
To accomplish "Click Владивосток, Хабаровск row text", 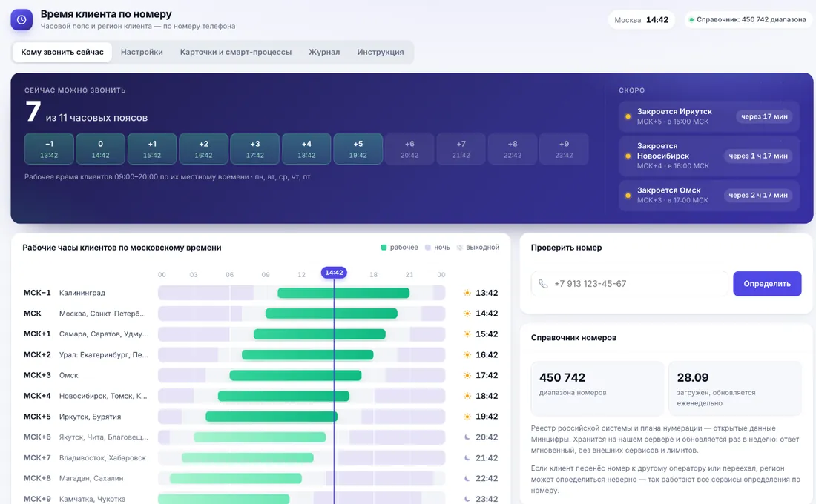I will click(102, 458).
